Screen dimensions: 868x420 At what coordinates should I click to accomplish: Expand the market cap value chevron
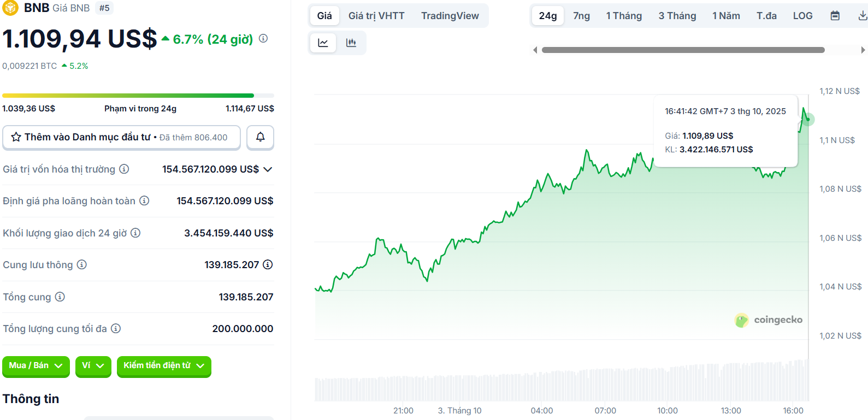pyautogui.click(x=268, y=169)
